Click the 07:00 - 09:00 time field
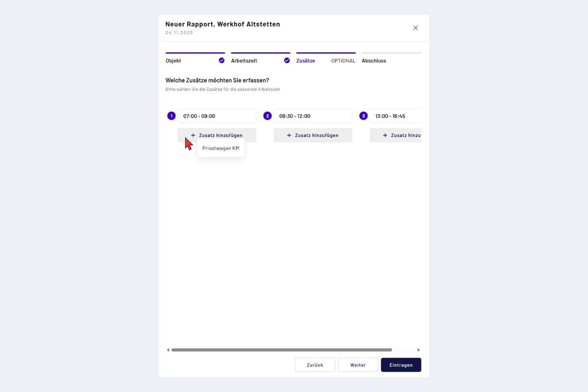Screen dimensions: 588x392 coord(217,116)
